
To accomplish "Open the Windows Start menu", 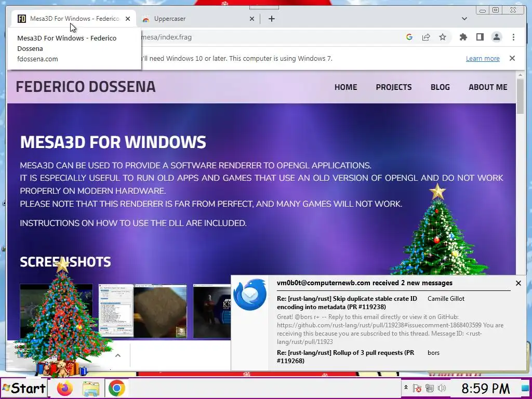I will (x=24, y=388).
